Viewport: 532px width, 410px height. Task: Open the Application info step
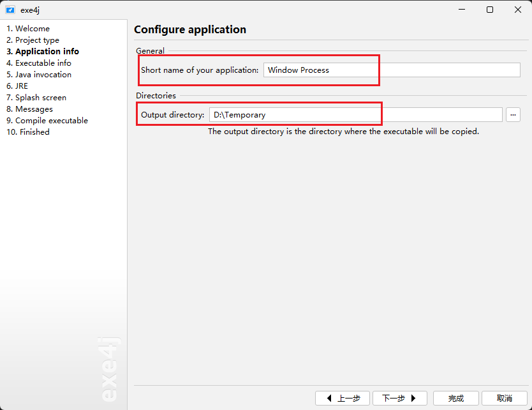(x=42, y=51)
